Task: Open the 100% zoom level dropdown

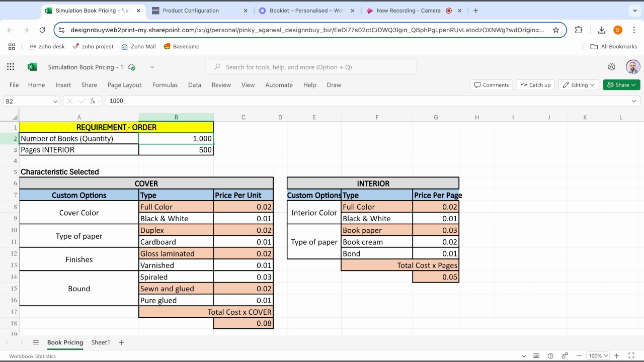Action: (x=598, y=356)
